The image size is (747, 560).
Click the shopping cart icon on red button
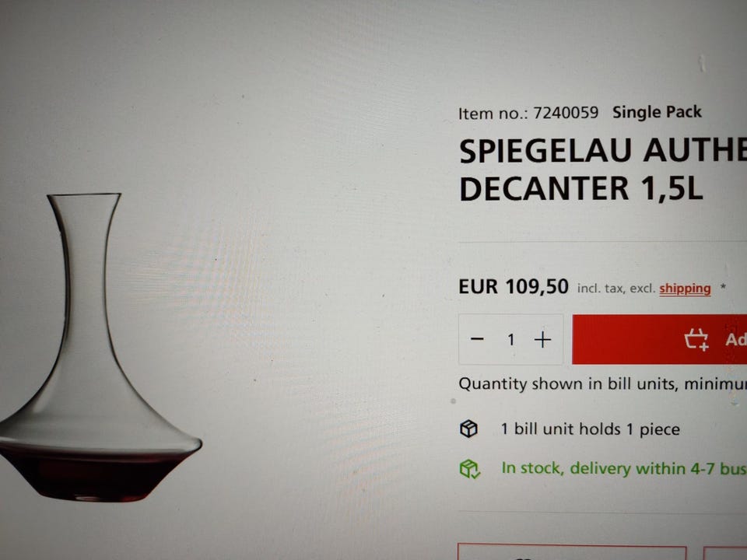(696, 340)
